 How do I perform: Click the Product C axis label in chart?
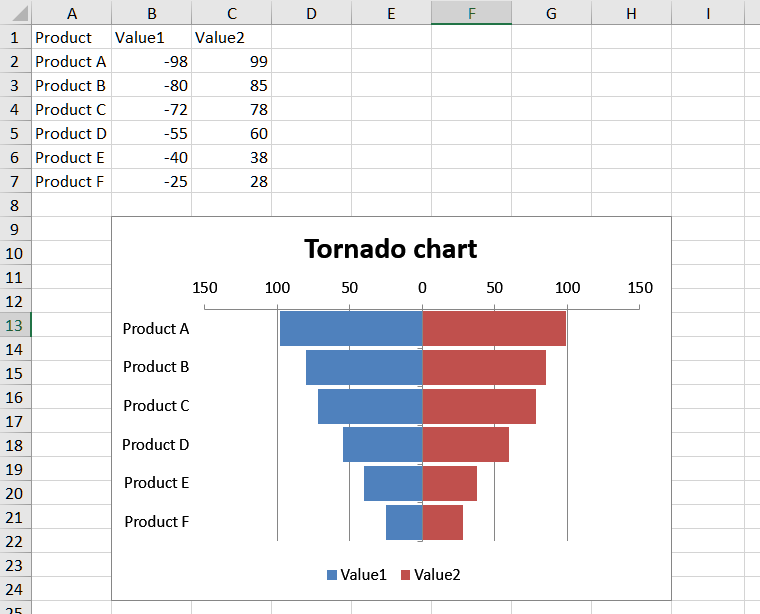(x=156, y=406)
